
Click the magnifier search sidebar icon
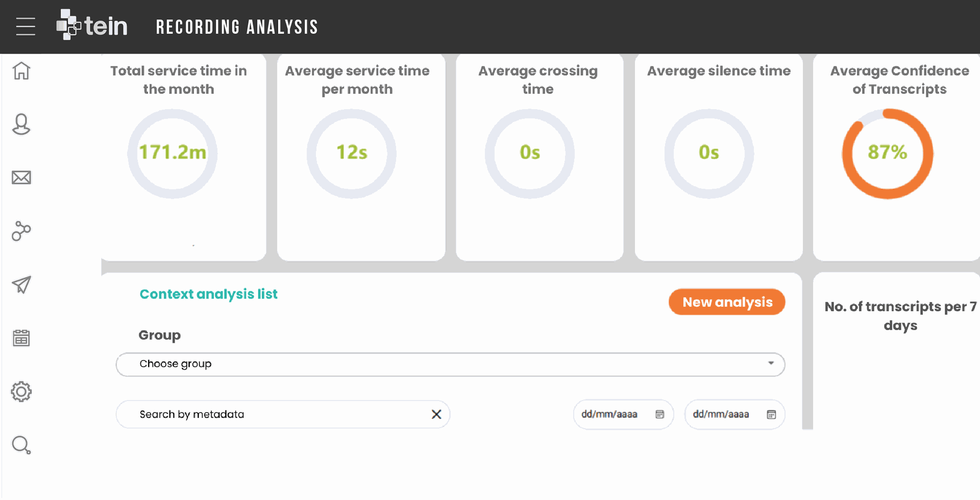point(21,445)
